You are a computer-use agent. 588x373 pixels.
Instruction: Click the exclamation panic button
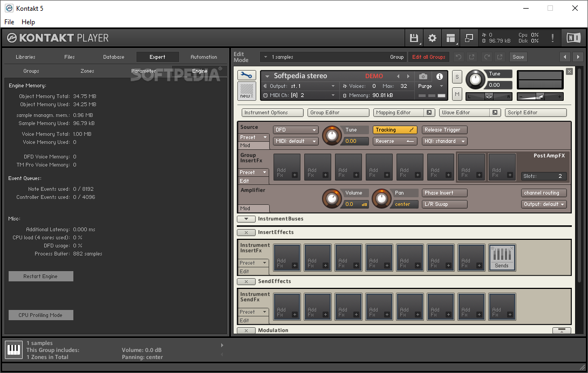coord(552,38)
